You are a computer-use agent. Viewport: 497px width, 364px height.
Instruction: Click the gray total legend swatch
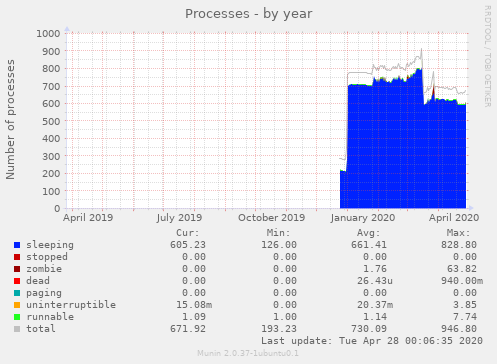point(17,329)
